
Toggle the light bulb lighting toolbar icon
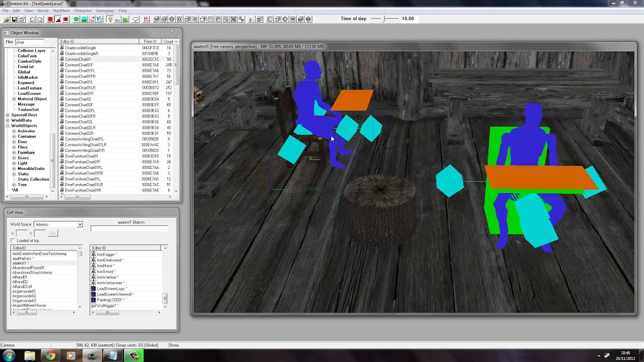click(x=110, y=19)
